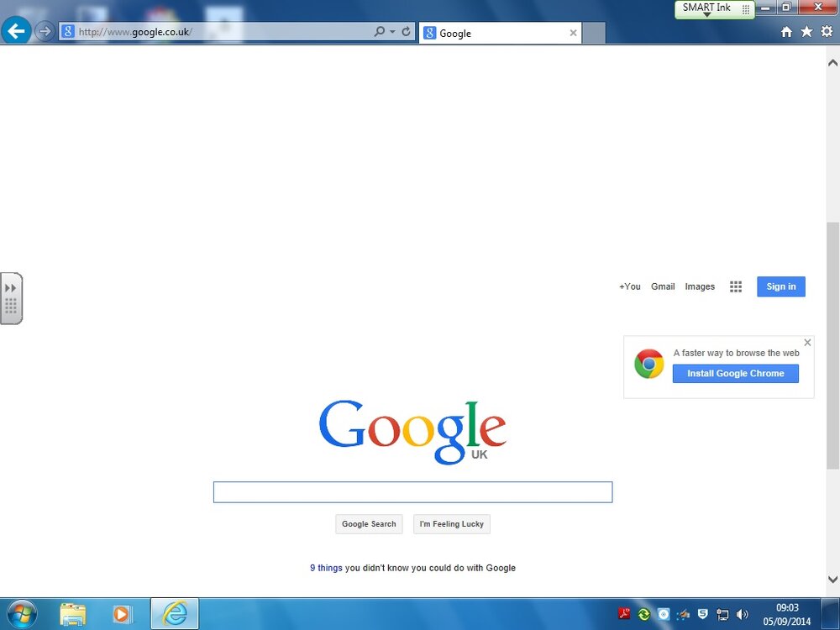
Task: Click the Sign in button
Action: click(781, 286)
